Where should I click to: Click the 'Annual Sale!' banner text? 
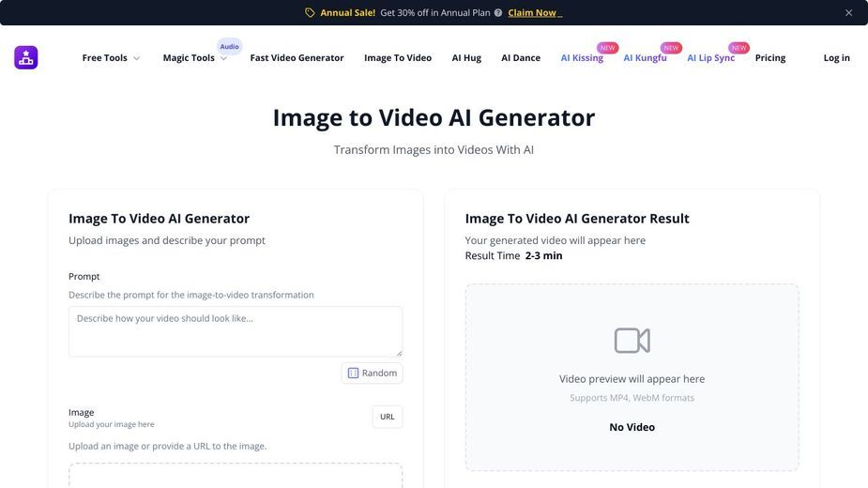click(347, 13)
